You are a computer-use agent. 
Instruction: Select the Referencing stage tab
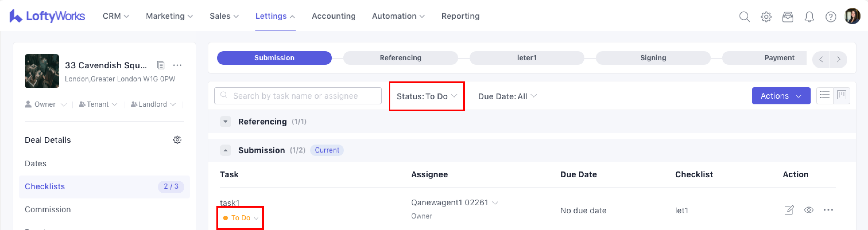tap(400, 58)
